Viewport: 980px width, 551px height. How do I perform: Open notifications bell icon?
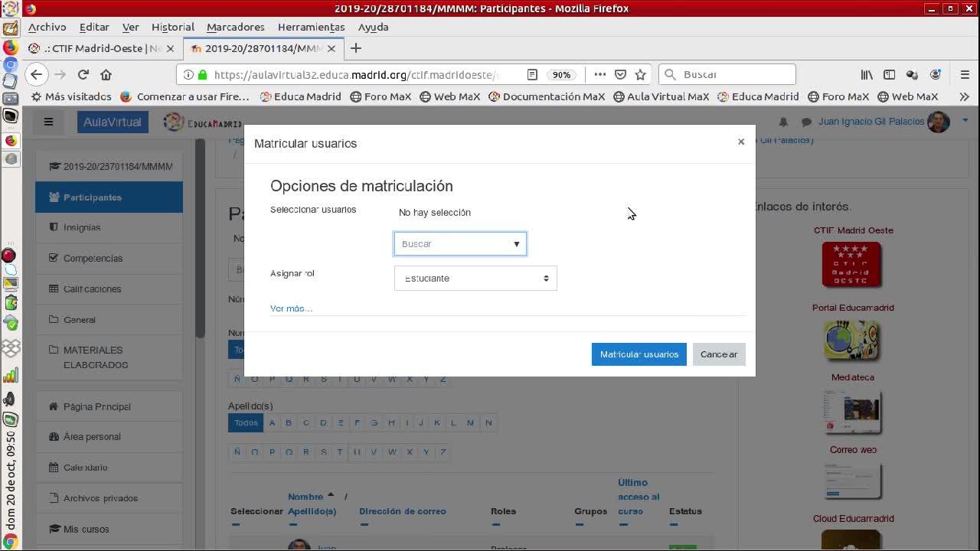[783, 122]
